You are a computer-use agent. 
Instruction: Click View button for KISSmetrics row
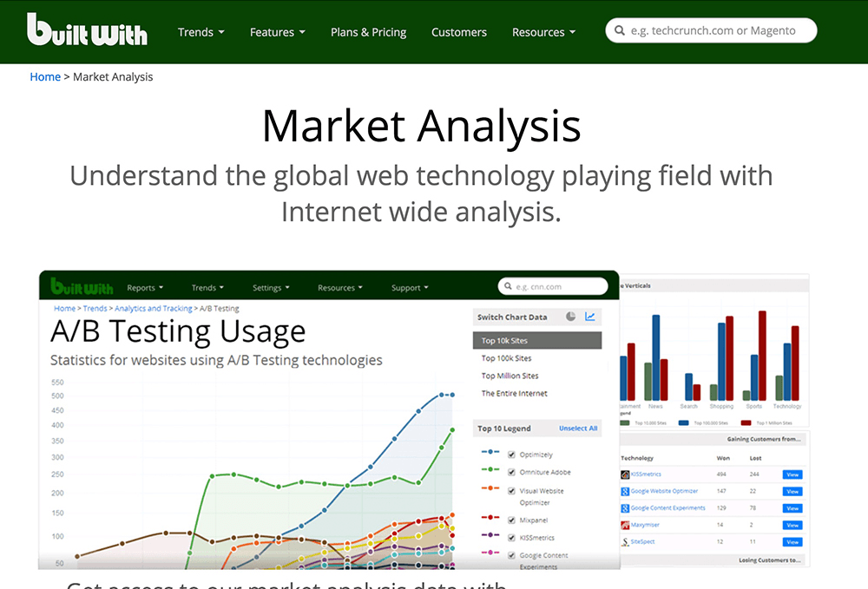click(792, 474)
